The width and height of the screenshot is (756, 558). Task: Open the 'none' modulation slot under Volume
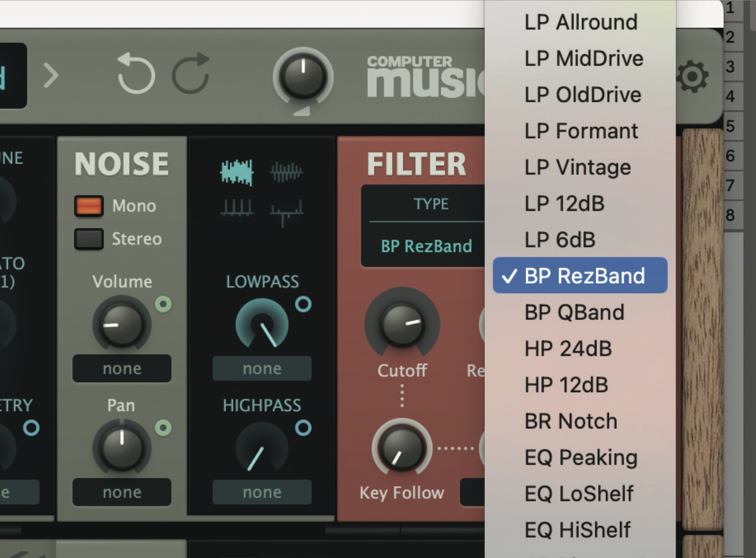121,368
